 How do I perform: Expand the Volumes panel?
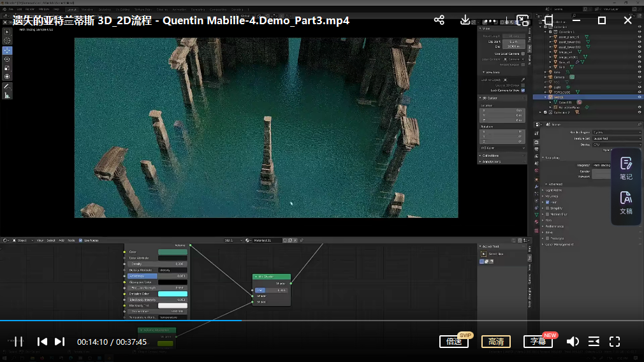[x=551, y=196]
